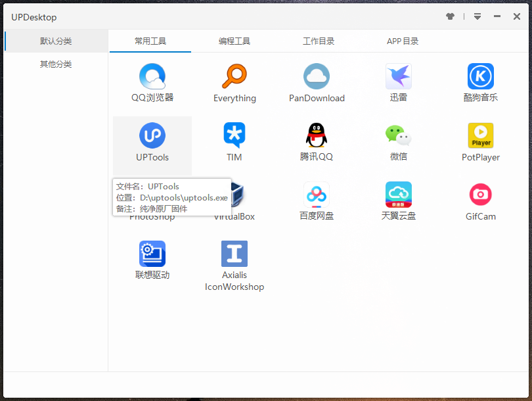Select 其他分类 in sidebar

coord(56,64)
